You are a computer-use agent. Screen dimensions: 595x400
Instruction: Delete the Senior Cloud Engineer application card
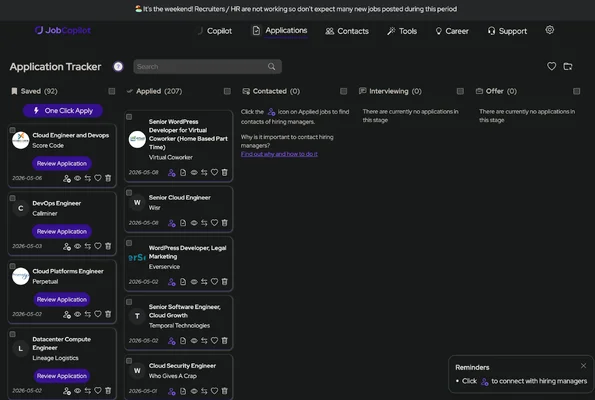tap(225, 223)
